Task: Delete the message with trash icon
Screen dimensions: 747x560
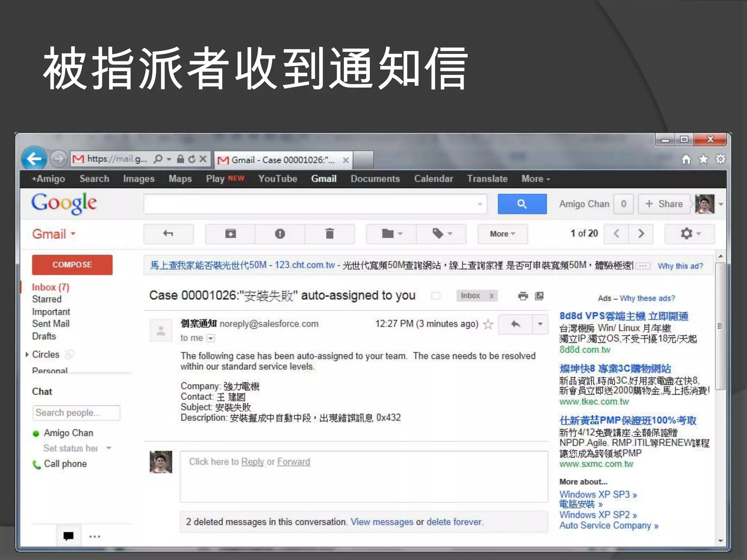Action: pos(329,234)
